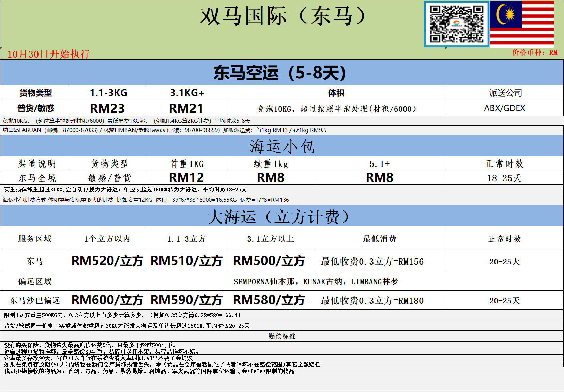Click the RM23 air freight price
564x392 pixels.
[x=107, y=108]
